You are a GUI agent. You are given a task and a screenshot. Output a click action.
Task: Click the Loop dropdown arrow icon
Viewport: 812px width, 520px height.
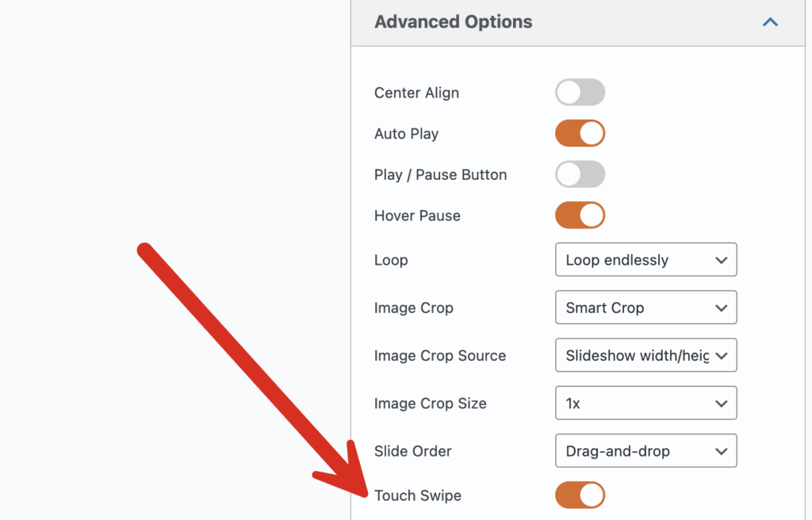(721, 260)
